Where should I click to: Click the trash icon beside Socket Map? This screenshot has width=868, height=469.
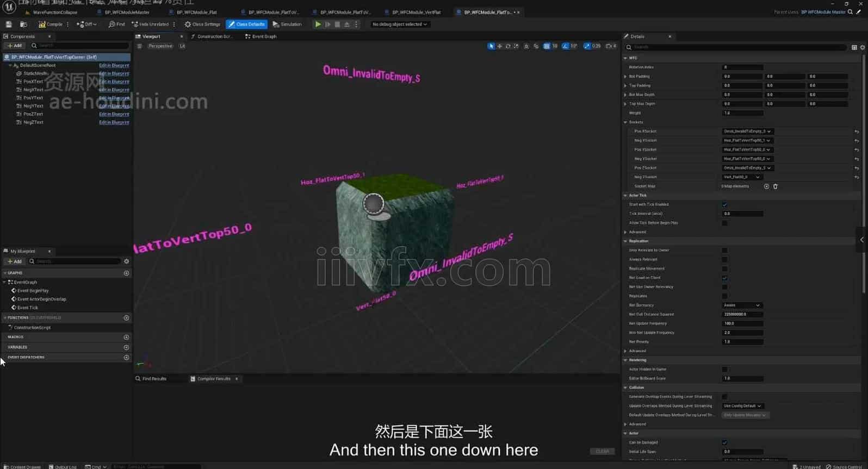point(776,186)
